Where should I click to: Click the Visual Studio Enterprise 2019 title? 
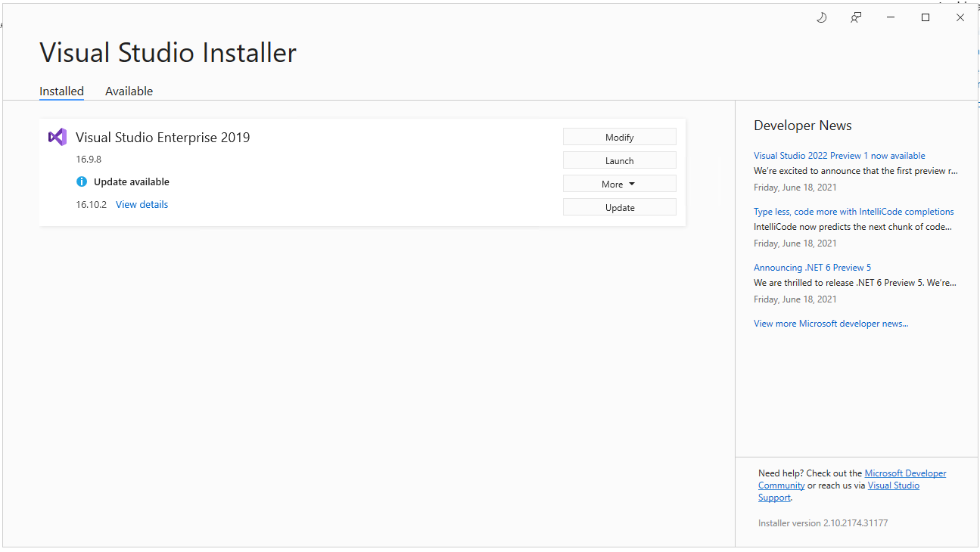click(163, 137)
